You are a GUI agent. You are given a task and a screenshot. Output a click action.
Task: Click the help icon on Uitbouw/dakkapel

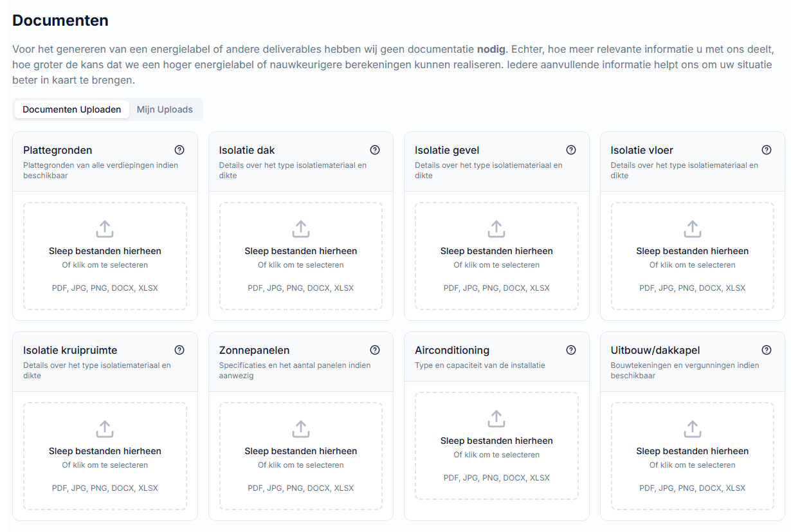pos(767,350)
